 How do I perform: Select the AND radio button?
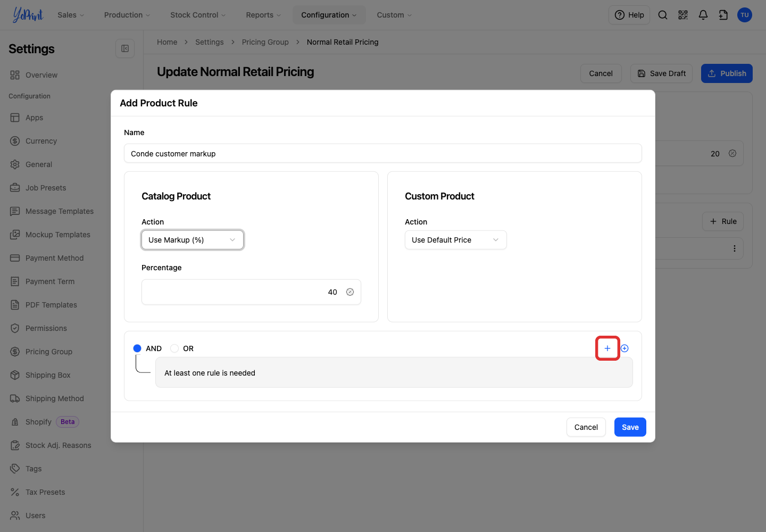(x=137, y=348)
